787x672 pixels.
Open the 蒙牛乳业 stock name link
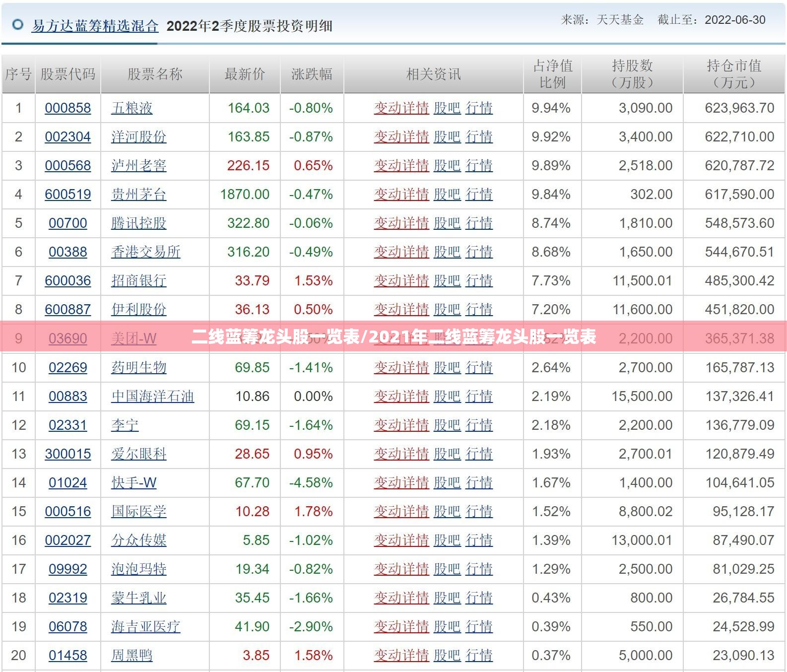click(139, 598)
